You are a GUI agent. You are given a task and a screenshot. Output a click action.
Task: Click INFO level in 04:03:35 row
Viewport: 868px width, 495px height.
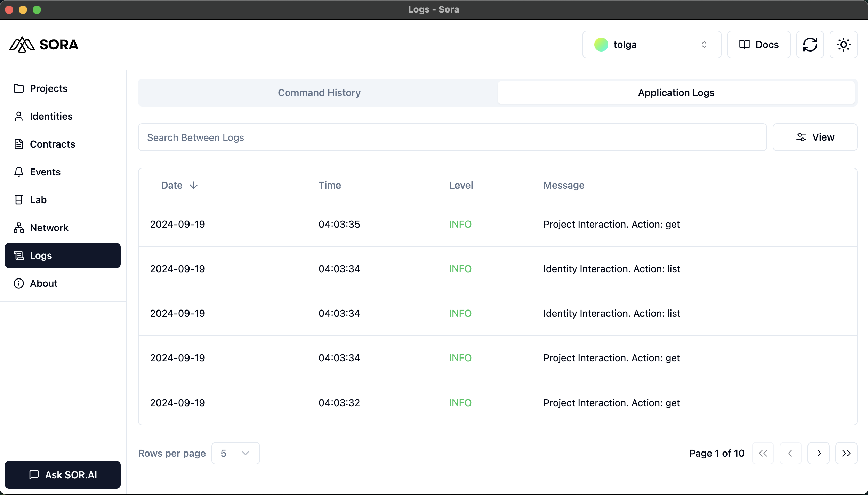460,224
